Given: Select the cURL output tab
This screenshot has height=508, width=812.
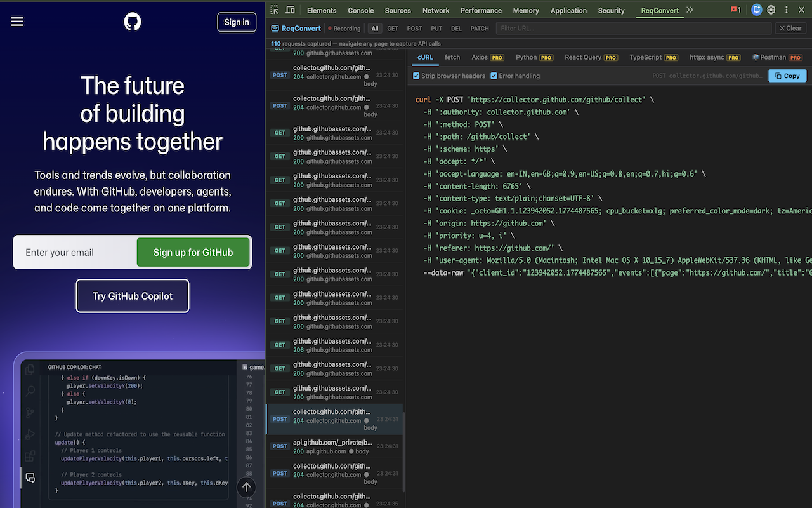Looking at the screenshot, I should coord(425,57).
